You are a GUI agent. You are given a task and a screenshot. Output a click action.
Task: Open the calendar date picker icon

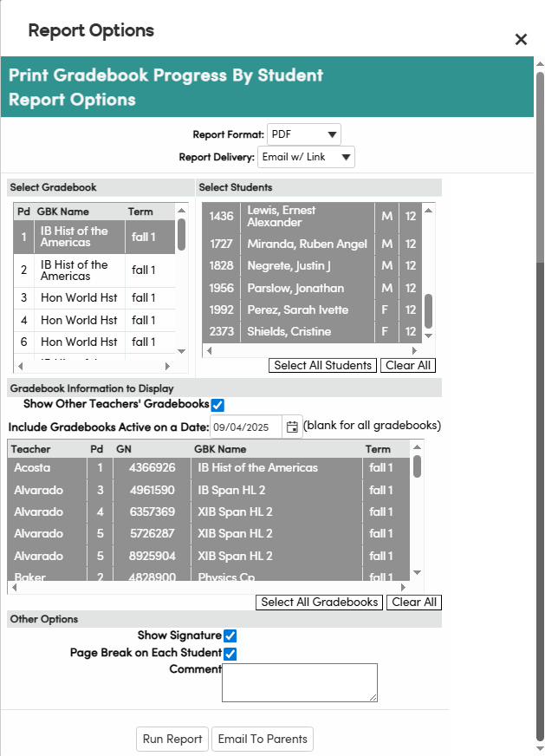[292, 427]
